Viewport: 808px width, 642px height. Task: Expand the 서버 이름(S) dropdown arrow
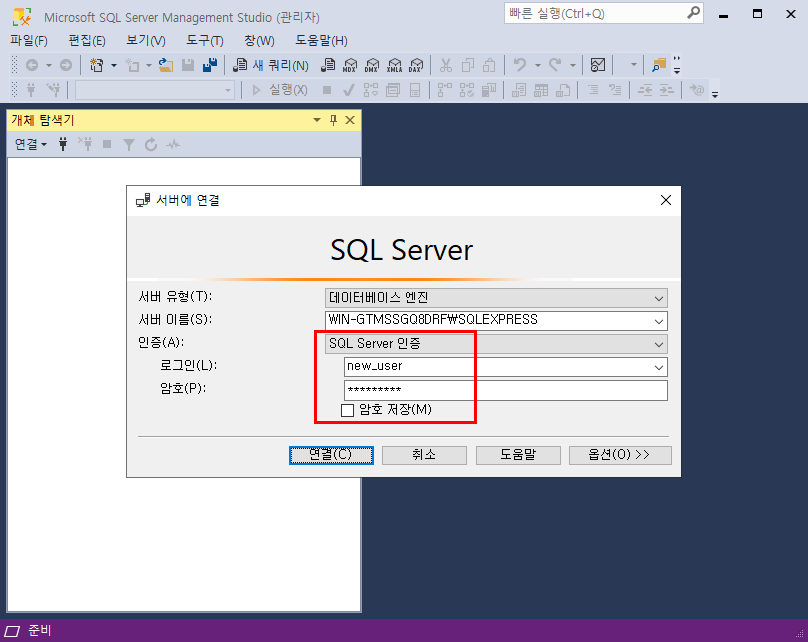659,321
